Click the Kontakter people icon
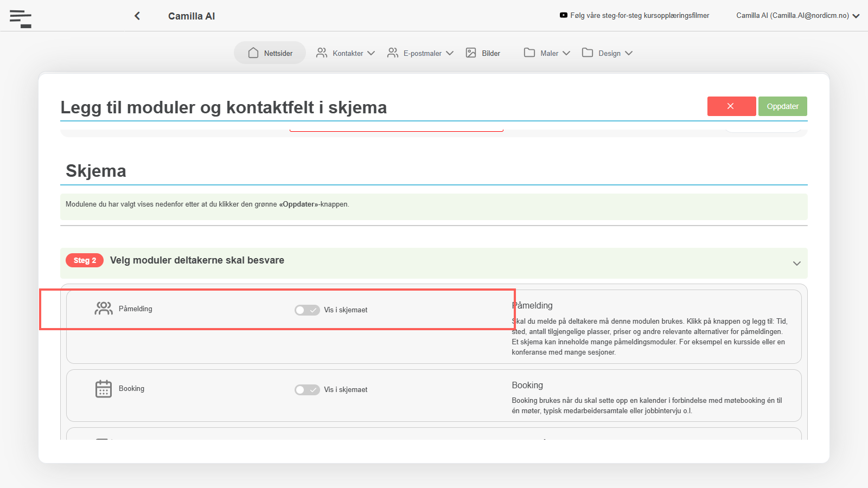 pyautogui.click(x=322, y=53)
